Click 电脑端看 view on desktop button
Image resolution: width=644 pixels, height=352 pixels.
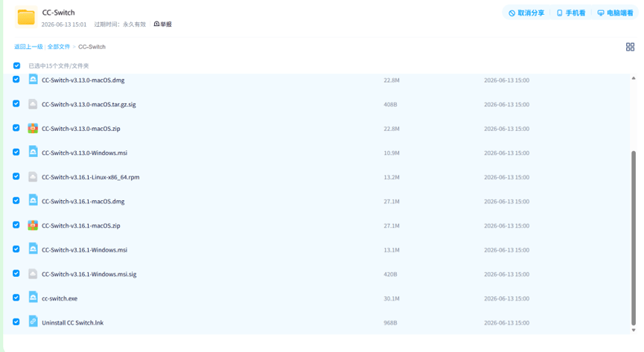(x=615, y=13)
